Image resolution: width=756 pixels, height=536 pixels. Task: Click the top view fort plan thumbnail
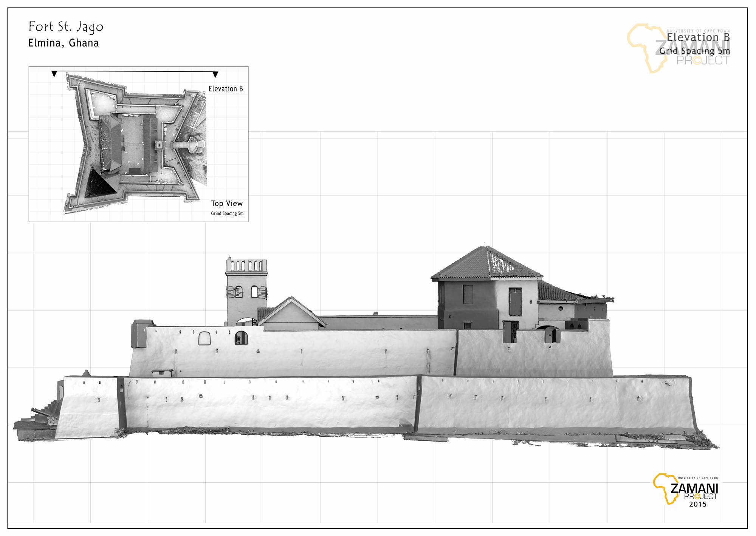(x=136, y=144)
